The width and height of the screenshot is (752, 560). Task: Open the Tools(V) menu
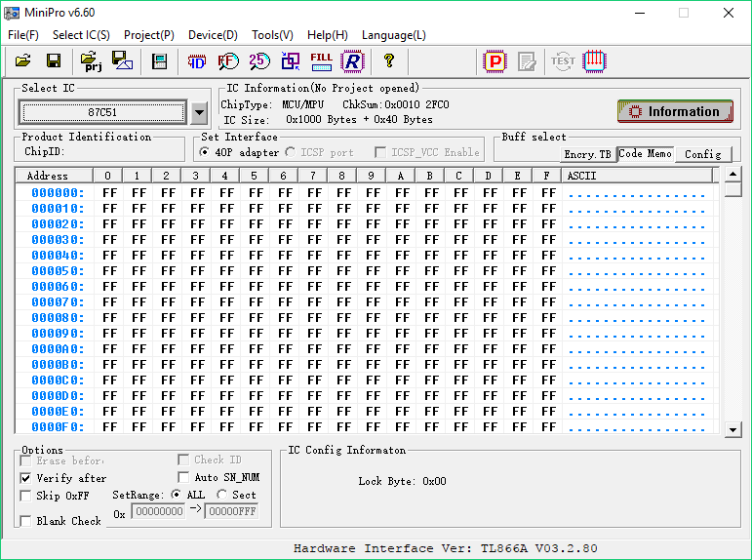[x=272, y=35]
